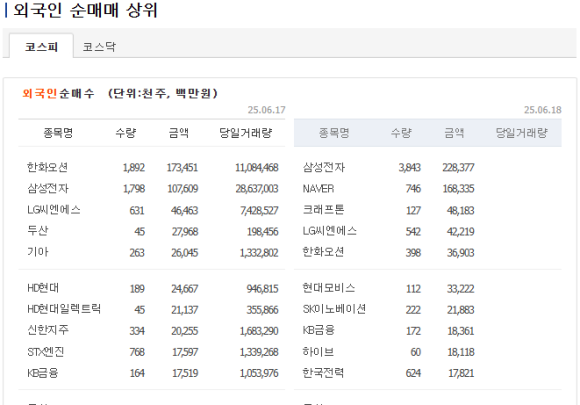
Task: Open 한화오션 in the 25.06.18 list
Action: click(323, 252)
